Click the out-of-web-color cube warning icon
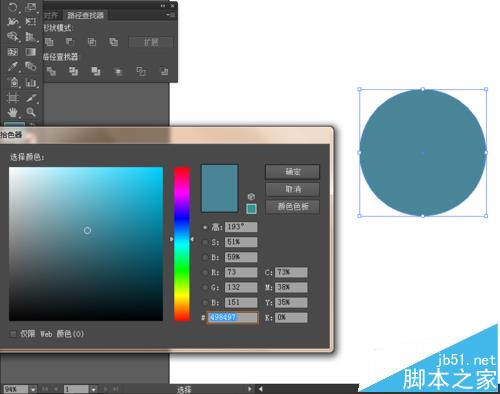Image resolution: width=500 pixels, height=394 pixels. pyautogui.click(x=251, y=196)
